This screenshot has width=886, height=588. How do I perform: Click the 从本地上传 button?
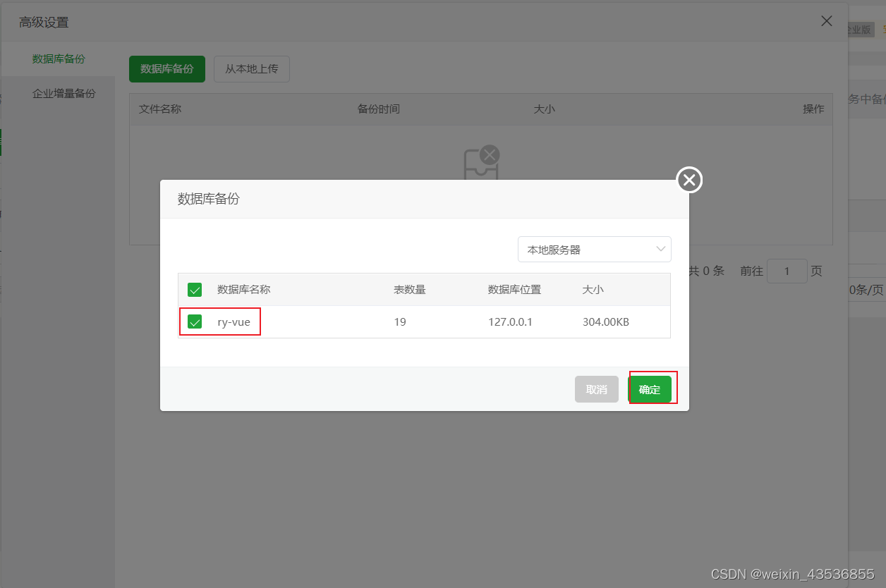coord(252,69)
